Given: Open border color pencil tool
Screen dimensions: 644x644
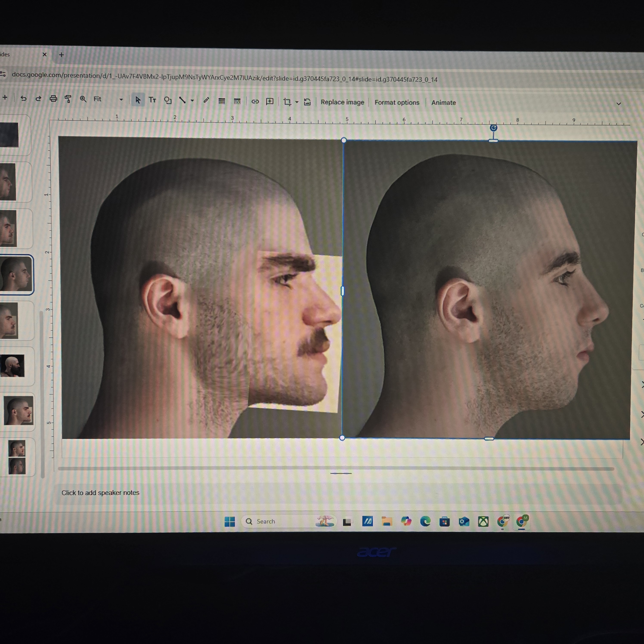Looking at the screenshot, I should 206,100.
